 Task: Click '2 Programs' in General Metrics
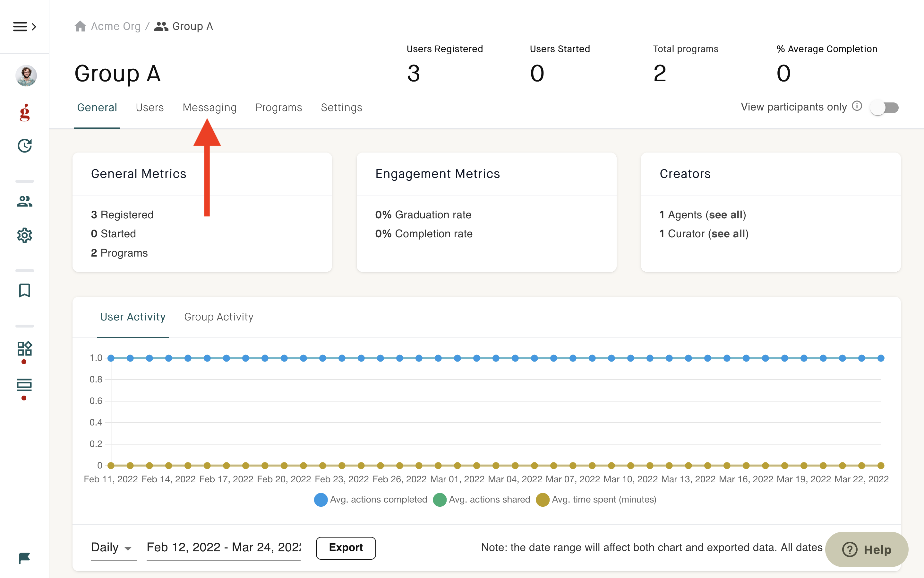pos(119,253)
